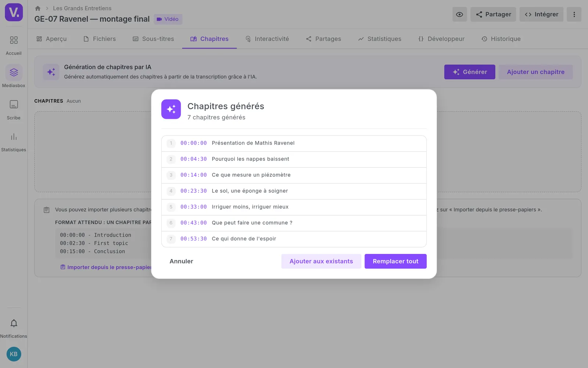
Task: Click the AI sparkle icon beside Génération de chapitres
Action: pos(51,72)
